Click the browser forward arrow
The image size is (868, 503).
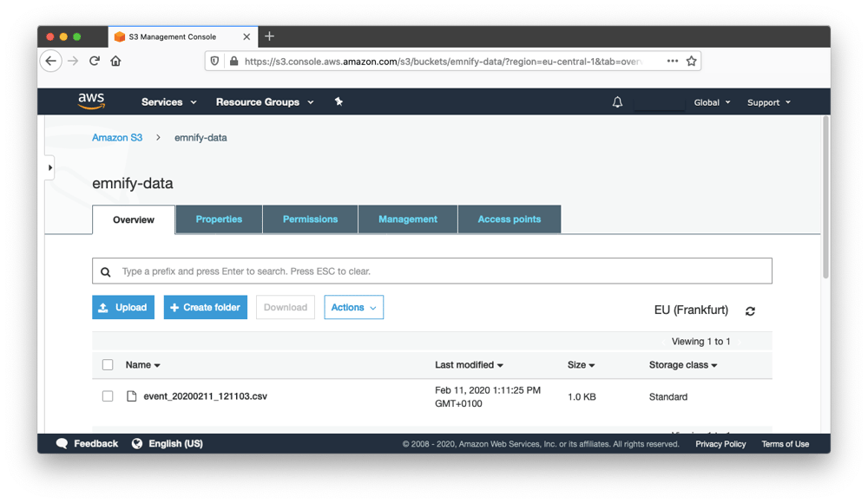tap(73, 61)
